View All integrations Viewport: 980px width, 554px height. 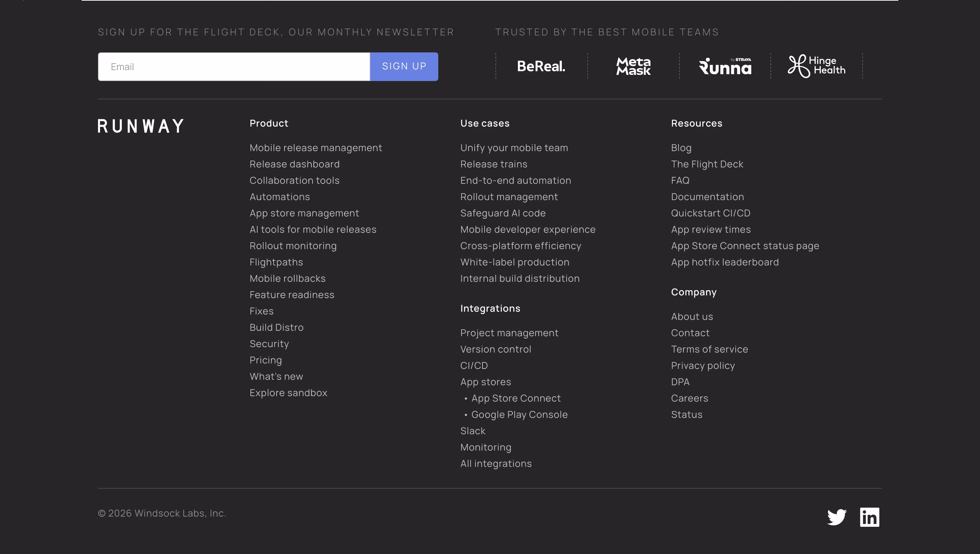496,464
